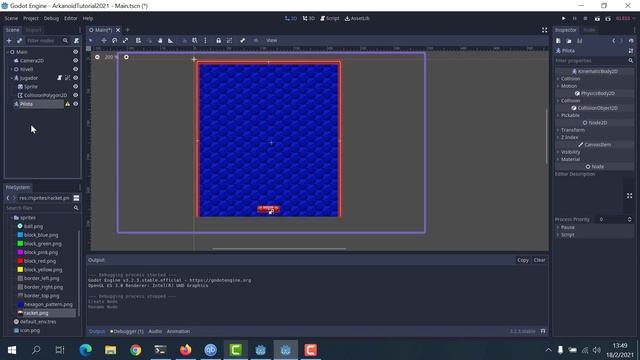Open the Scene menu
Viewport: 640px width, 360px height.
click(11, 18)
